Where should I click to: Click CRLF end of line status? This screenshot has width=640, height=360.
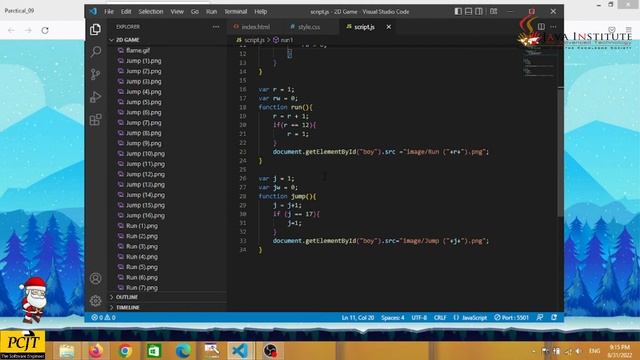point(440,318)
